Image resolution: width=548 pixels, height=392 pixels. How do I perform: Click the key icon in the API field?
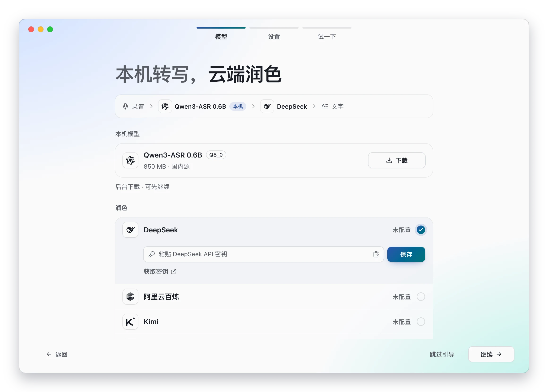pyautogui.click(x=152, y=254)
